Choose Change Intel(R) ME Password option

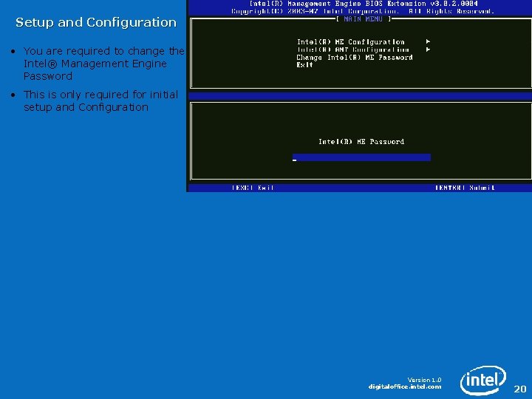(355, 58)
